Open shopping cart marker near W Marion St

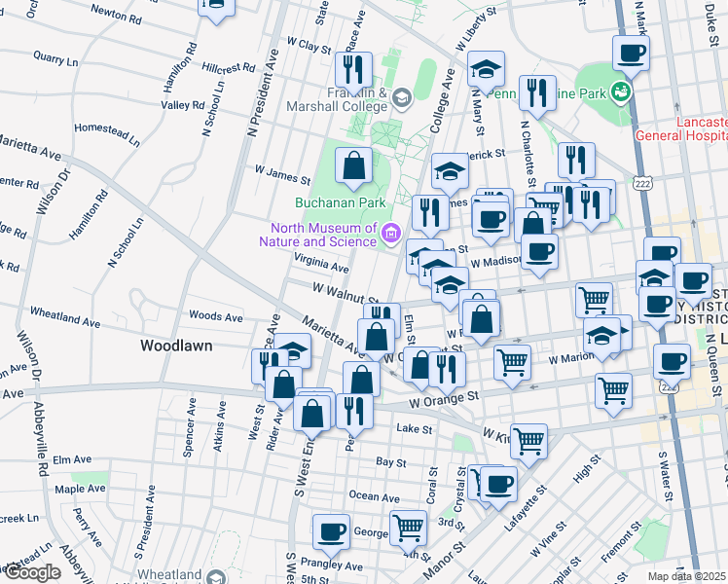[511, 361]
